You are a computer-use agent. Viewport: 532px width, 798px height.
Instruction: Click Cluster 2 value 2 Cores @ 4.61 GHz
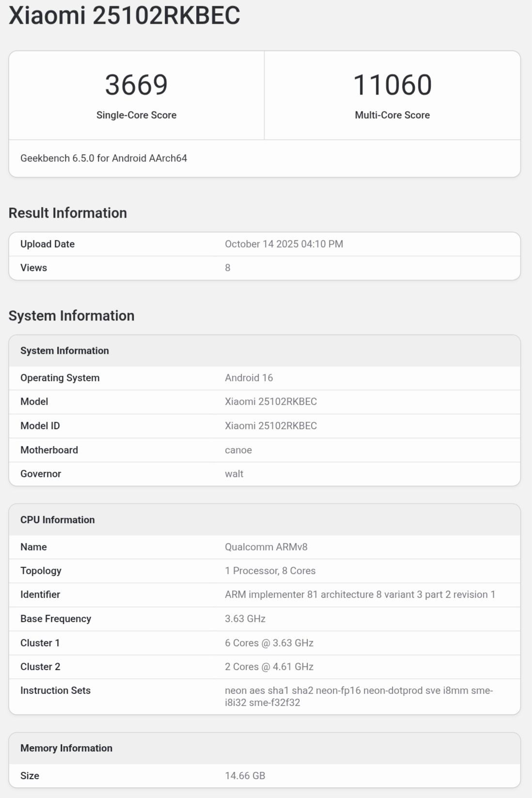click(x=269, y=667)
